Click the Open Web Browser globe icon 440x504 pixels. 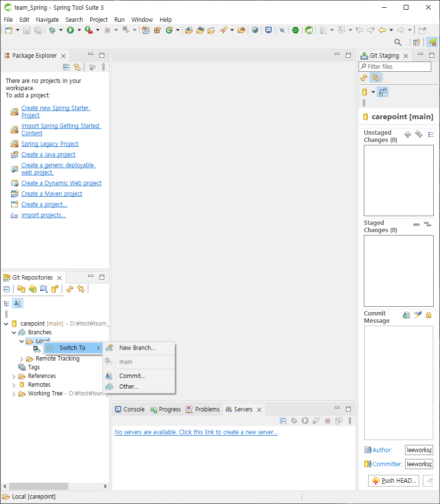(255, 30)
